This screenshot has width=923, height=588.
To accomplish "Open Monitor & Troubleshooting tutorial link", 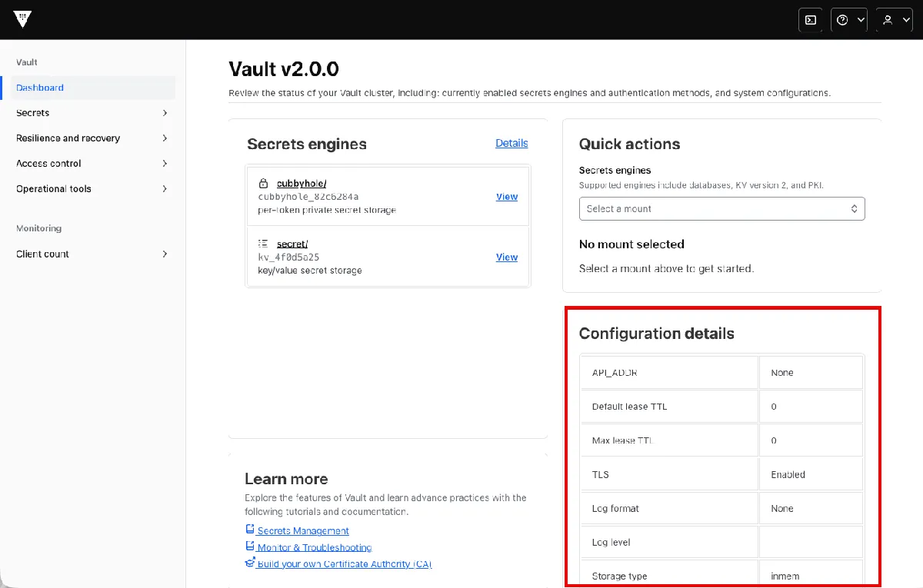I will [315, 547].
